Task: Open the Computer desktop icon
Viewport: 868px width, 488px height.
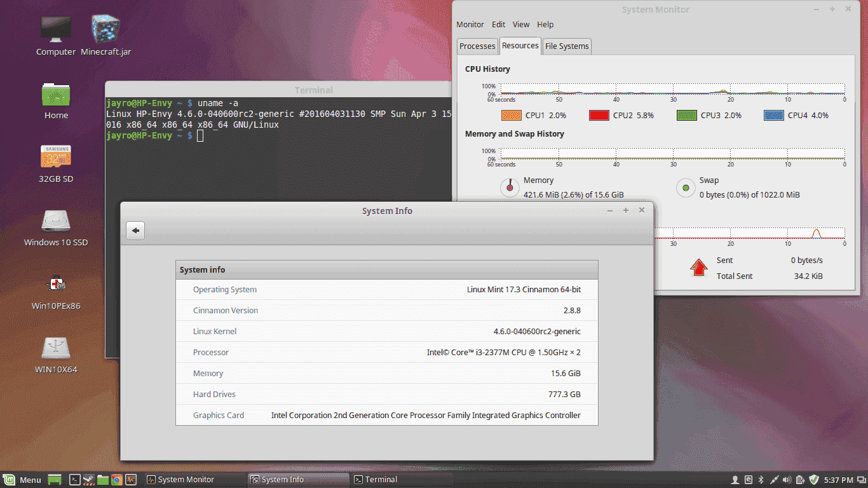Action: click(56, 36)
